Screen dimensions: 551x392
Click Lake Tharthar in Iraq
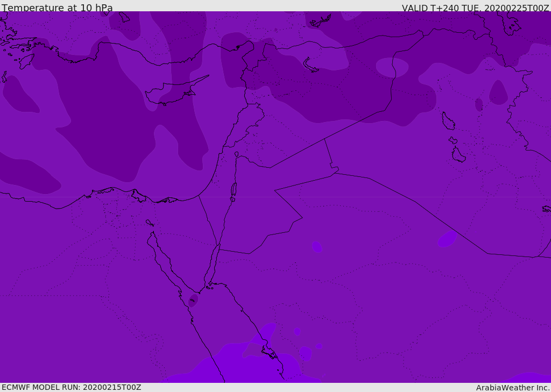[x=448, y=121]
